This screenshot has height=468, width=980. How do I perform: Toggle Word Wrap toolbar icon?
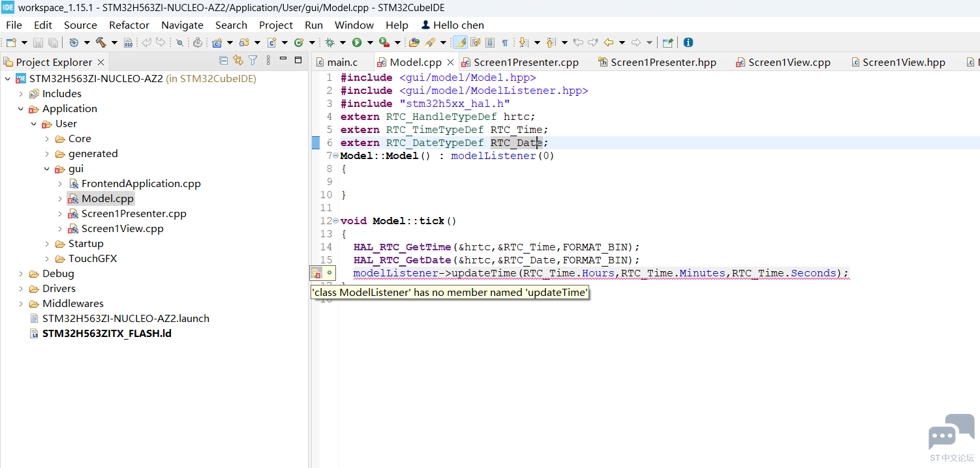475,42
